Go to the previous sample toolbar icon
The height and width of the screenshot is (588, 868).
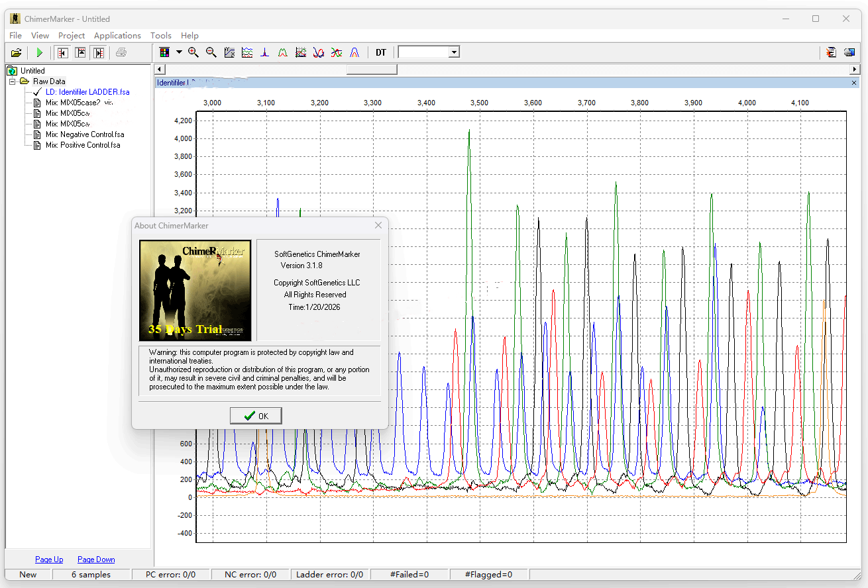coord(63,52)
